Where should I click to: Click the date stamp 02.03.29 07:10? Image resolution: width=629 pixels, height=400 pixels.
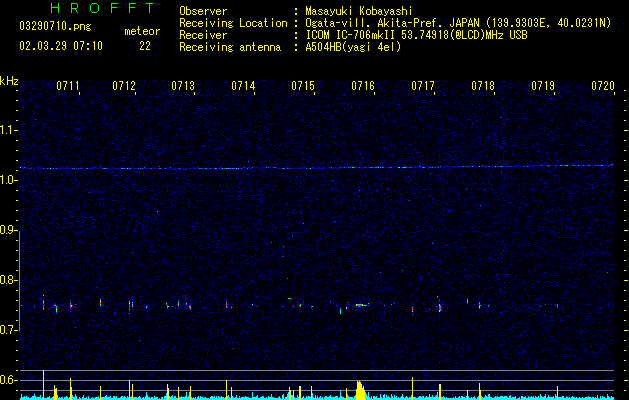click(61, 46)
